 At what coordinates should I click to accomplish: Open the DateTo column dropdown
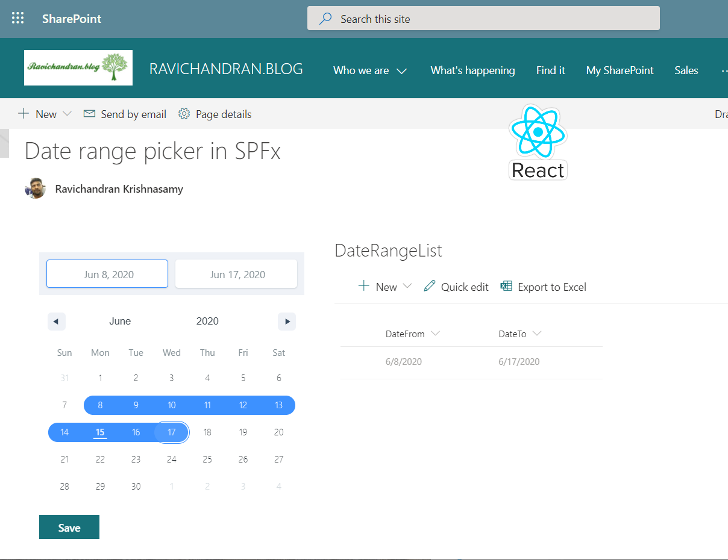coord(536,334)
